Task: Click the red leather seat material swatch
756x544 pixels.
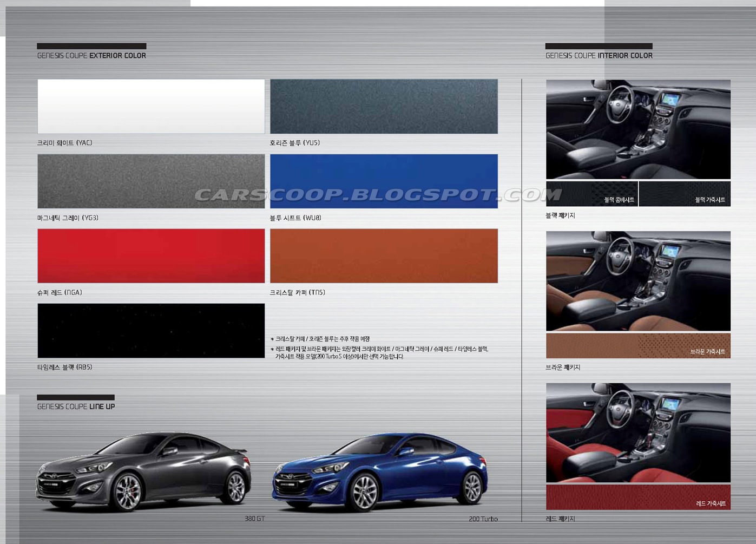Action: click(638, 497)
